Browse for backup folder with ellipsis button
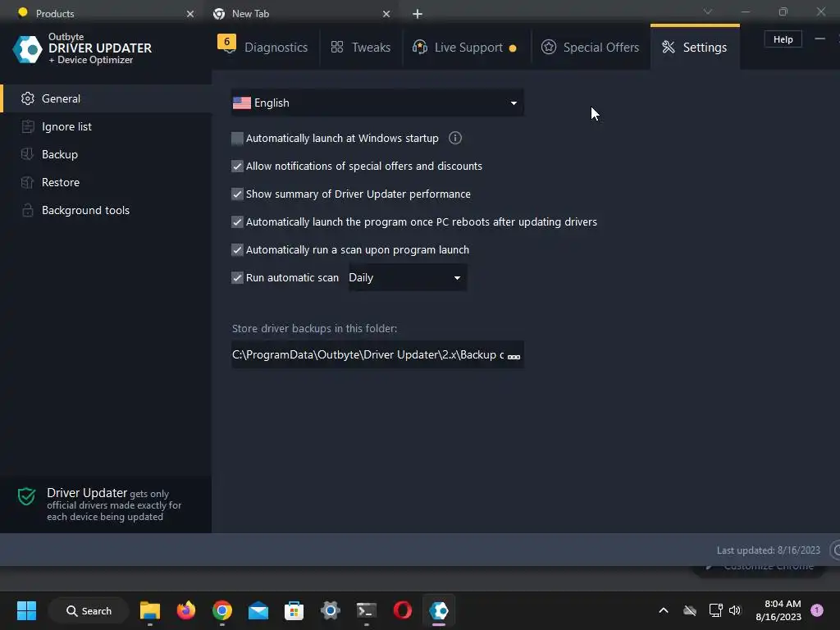The image size is (840, 630). pos(514,357)
